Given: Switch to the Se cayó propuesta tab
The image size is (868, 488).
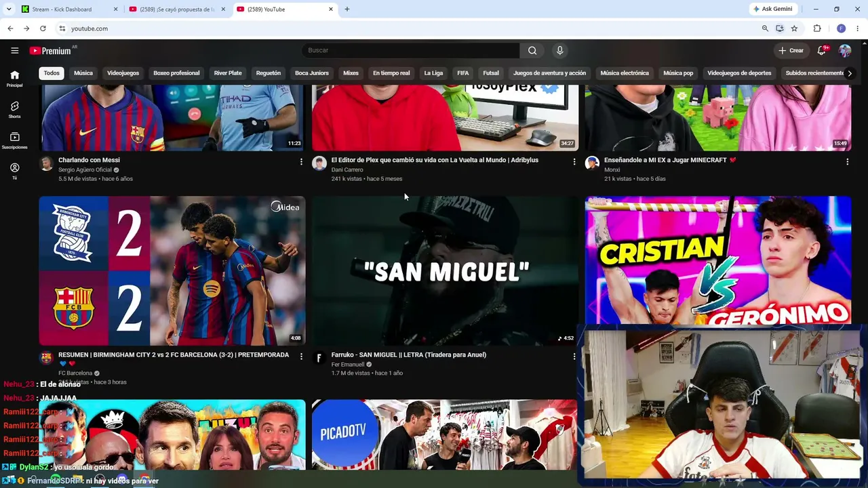Looking at the screenshot, I should tap(178, 9).
